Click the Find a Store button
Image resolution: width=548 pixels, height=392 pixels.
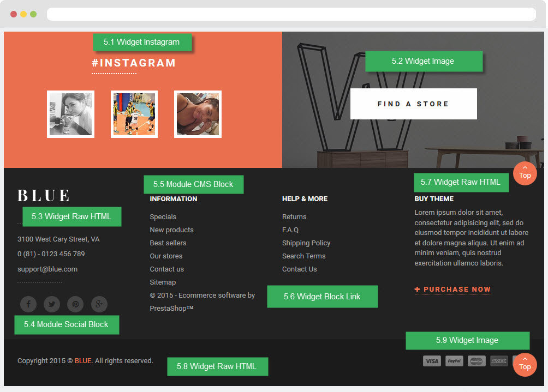point(413,104)
